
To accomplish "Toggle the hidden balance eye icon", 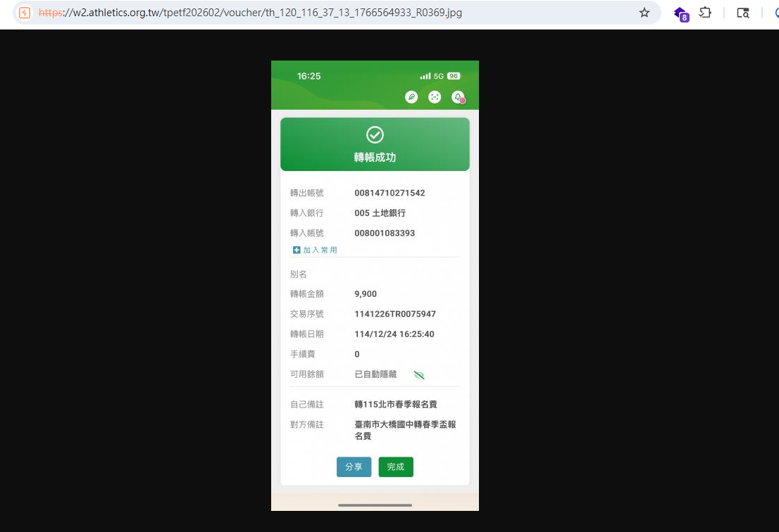I will [x=419, y=375].
